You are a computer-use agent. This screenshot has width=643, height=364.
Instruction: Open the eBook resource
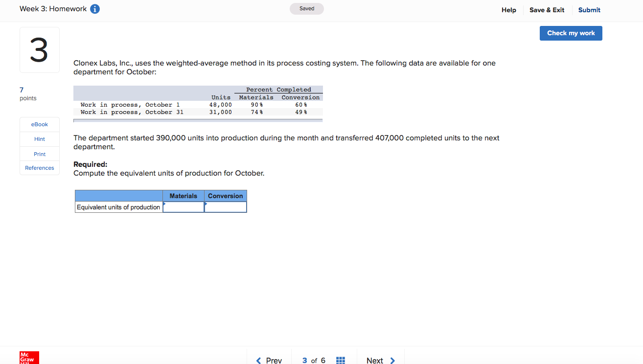point(39,124)
